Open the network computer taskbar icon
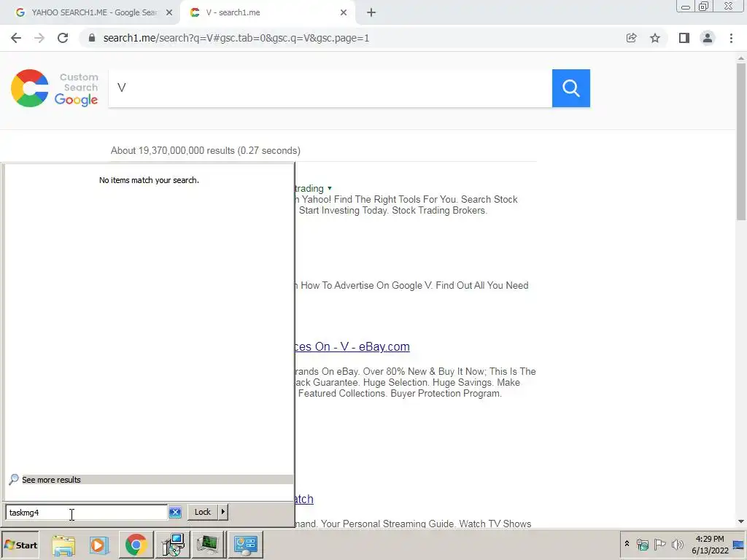This screenshot has width=747, height=560. pos(172,545)
